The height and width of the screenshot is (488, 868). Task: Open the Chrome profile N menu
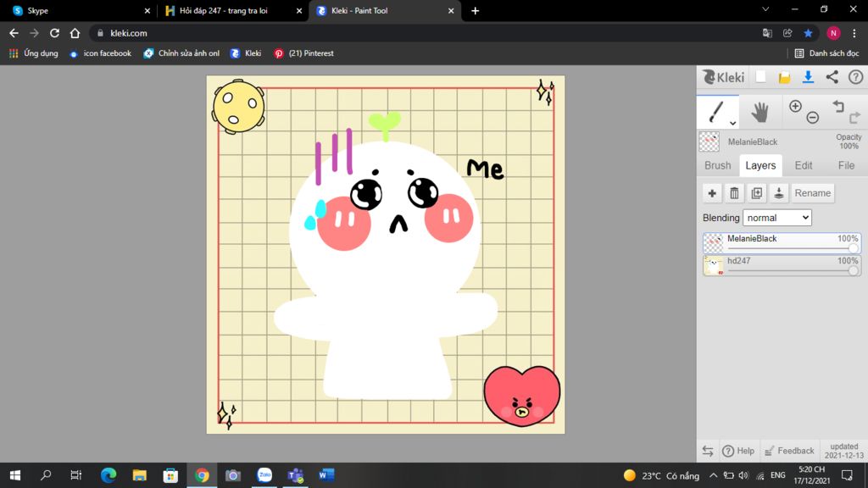point(834,33)
